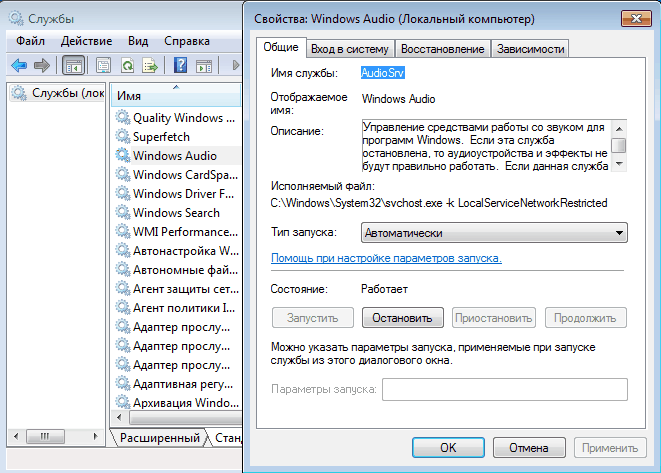Click the tree pane horizontal scrollbar thumb
This screenshot has width=661, height=473.
point(45,436)
